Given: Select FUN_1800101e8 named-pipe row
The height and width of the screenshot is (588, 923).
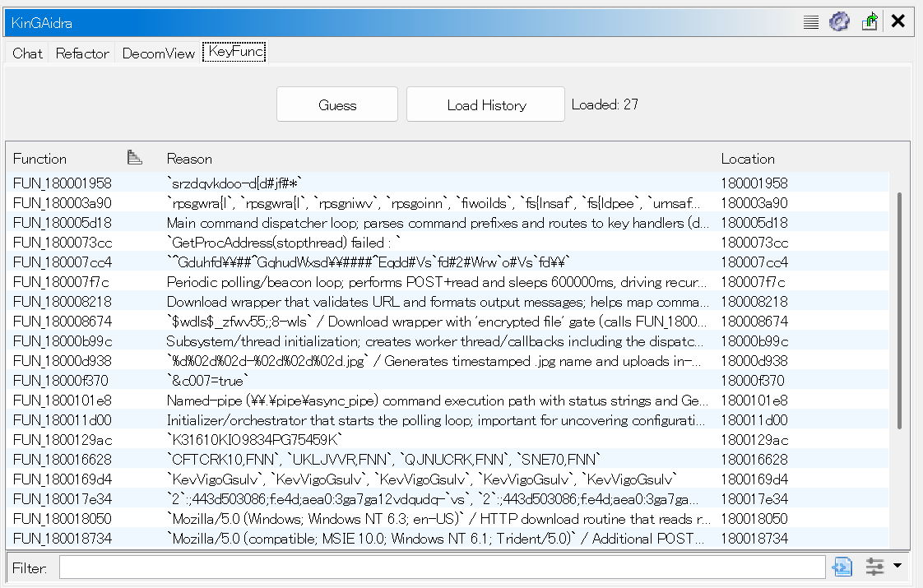Looking at the screenshot, I should [x=448, y=400].
